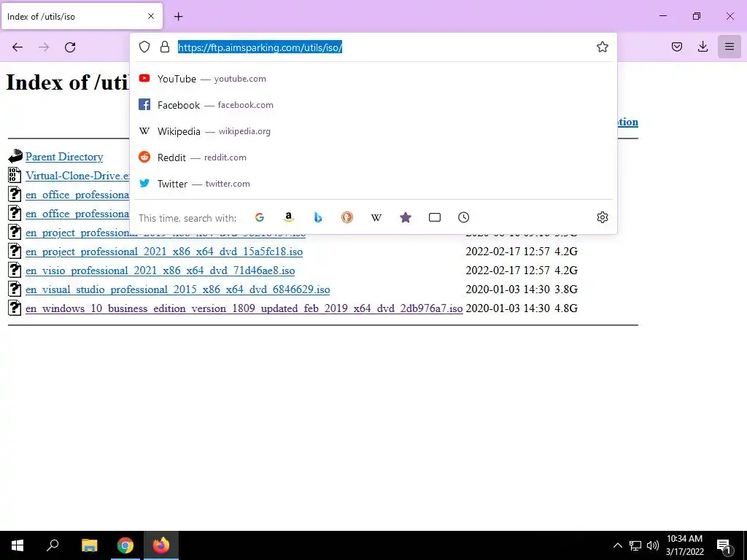This screenshot has height=560, width=747.
Task: Open Firefox application menu
Action: [x=729, y=47]
